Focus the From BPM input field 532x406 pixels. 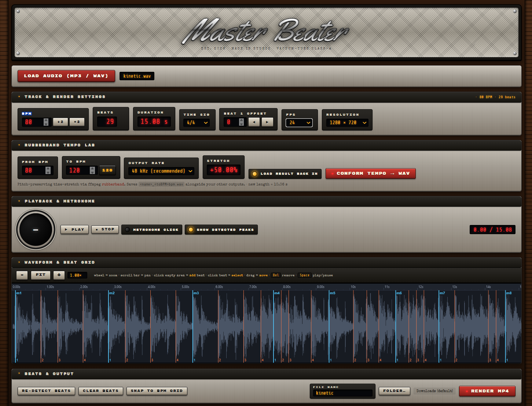37,170
